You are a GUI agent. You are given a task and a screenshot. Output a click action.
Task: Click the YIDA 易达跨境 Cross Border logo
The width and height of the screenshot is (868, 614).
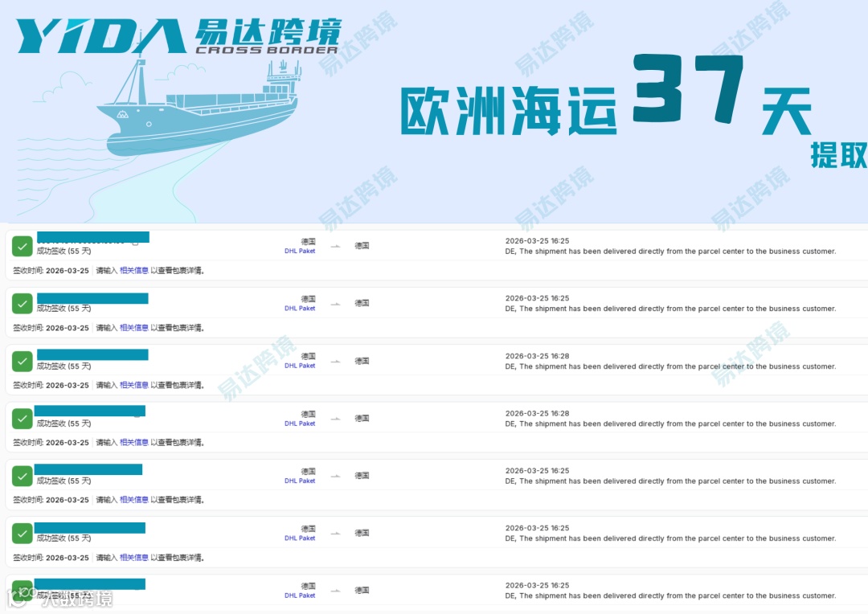point(178,36)
